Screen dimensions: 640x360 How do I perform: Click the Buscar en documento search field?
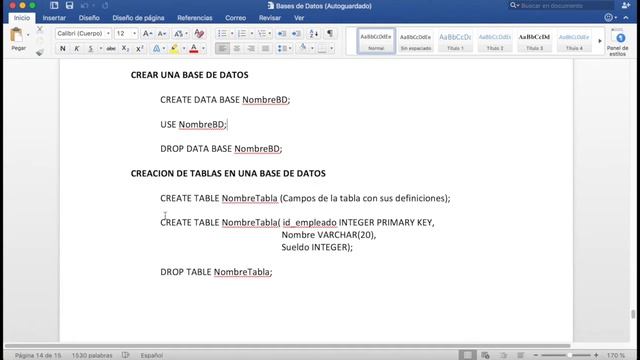(560, 6)
